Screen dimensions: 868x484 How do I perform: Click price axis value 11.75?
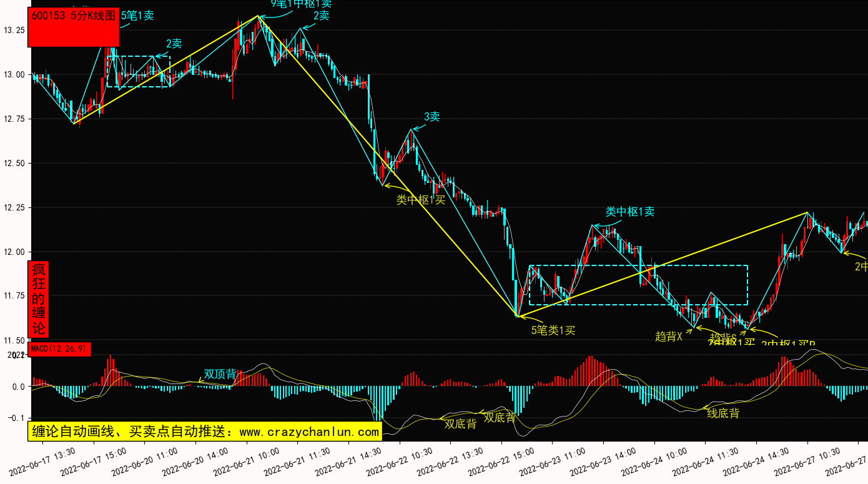(14, 296)
